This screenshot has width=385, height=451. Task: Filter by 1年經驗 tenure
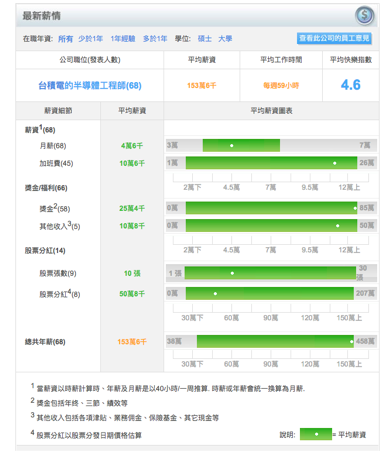123,39
